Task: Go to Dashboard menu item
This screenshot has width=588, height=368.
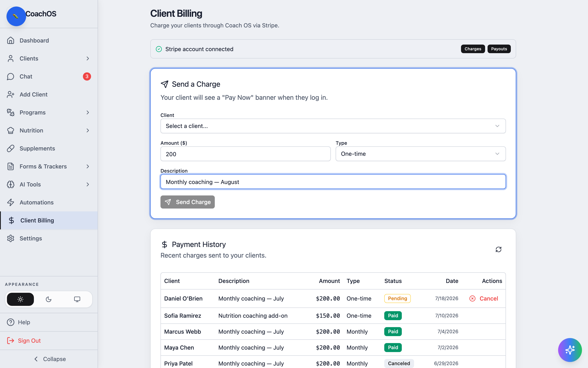Action: click(x=49, y=40)
